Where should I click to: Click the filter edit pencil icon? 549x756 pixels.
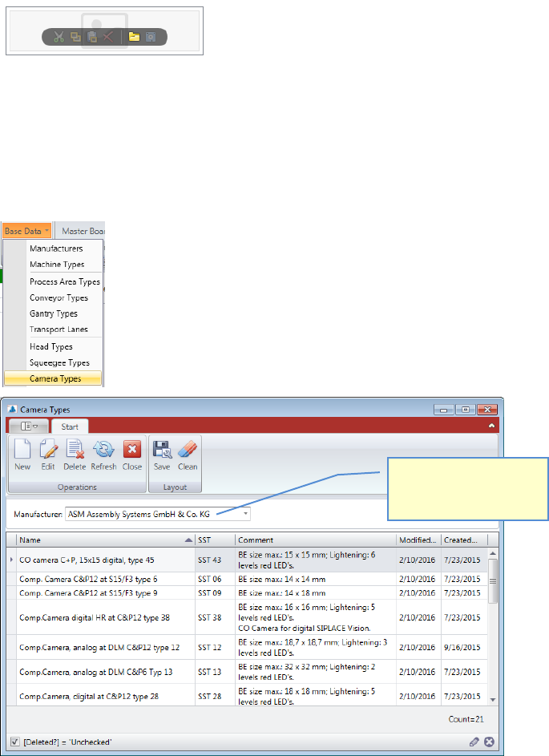point(474,742)
